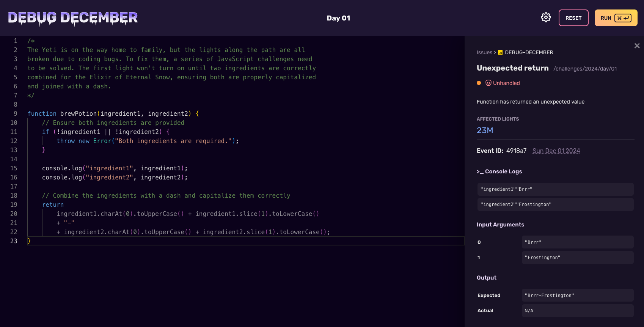644x327 pixels.
Task: Open settings with the gear icon
Action: (546, 17)
